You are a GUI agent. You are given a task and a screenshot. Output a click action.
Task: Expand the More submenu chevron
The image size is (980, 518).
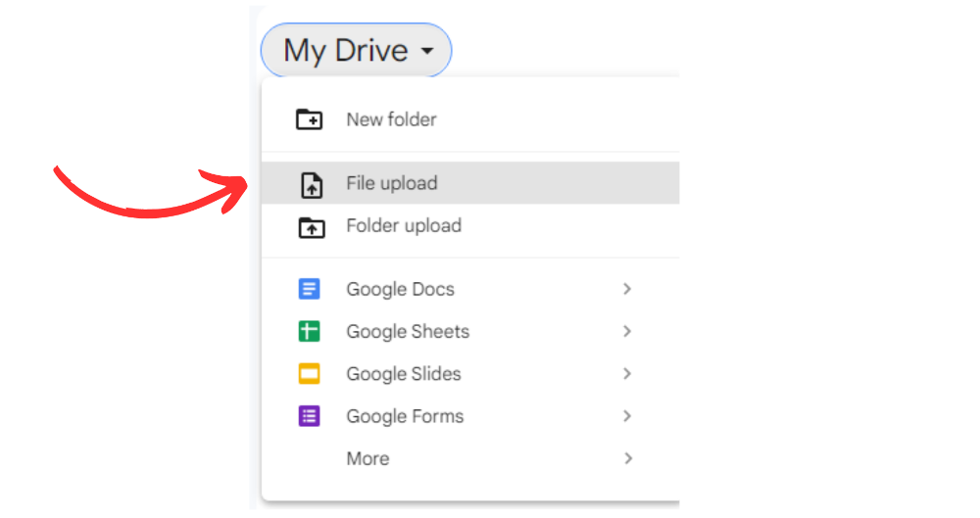click(627, 458)
